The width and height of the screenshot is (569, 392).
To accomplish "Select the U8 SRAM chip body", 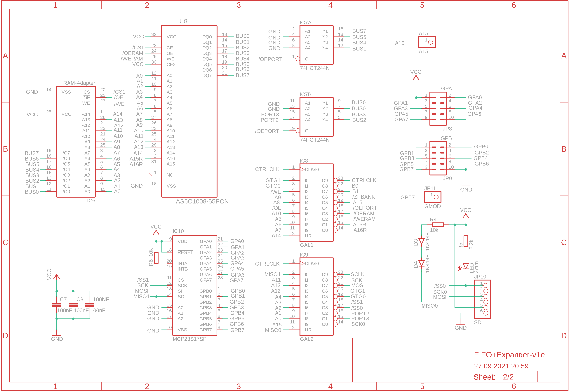I will pos(189,111).
